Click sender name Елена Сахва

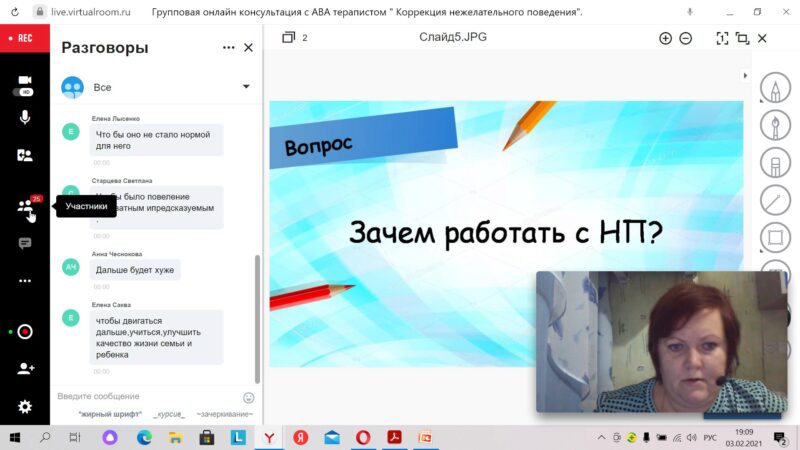(111, 305)
